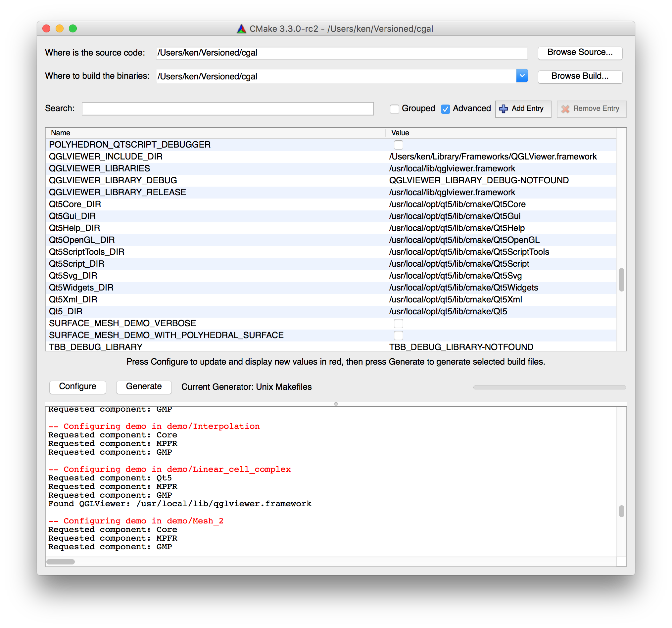
Task: Click the Generate button
Action: [143, 386]
